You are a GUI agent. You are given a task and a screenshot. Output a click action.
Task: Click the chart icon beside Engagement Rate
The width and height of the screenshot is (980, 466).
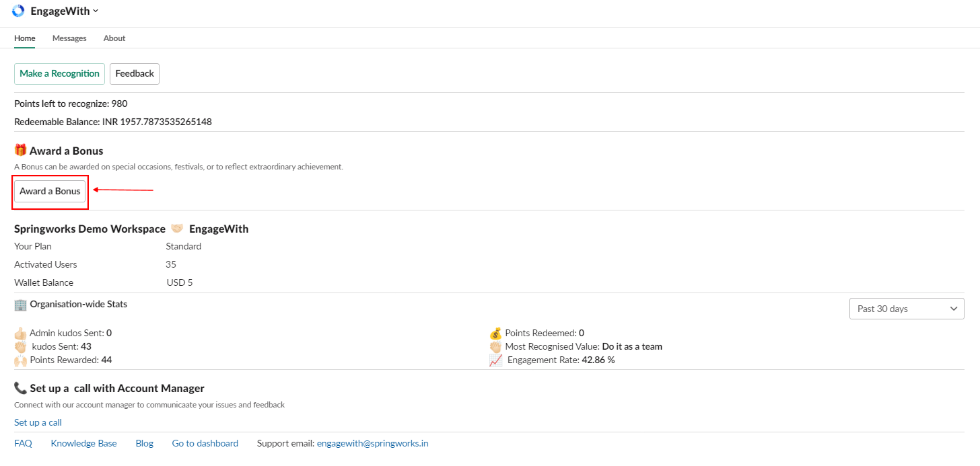[x=495, y=360]
